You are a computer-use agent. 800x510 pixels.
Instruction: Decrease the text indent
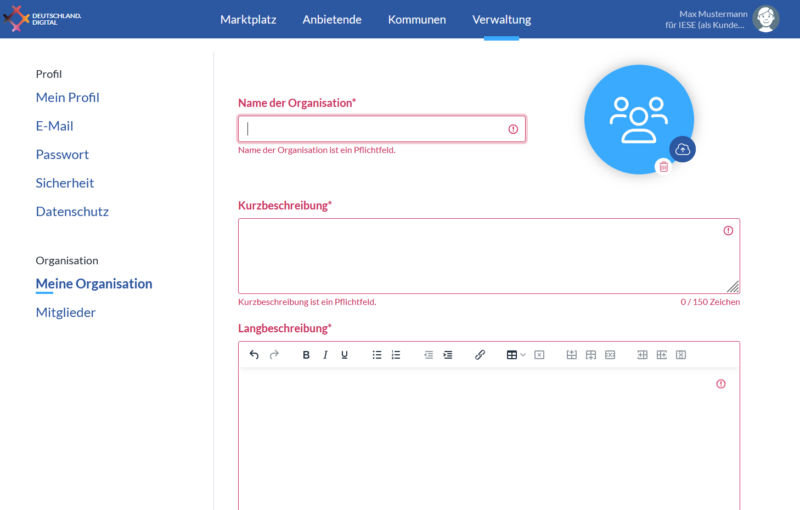point(429,355)
